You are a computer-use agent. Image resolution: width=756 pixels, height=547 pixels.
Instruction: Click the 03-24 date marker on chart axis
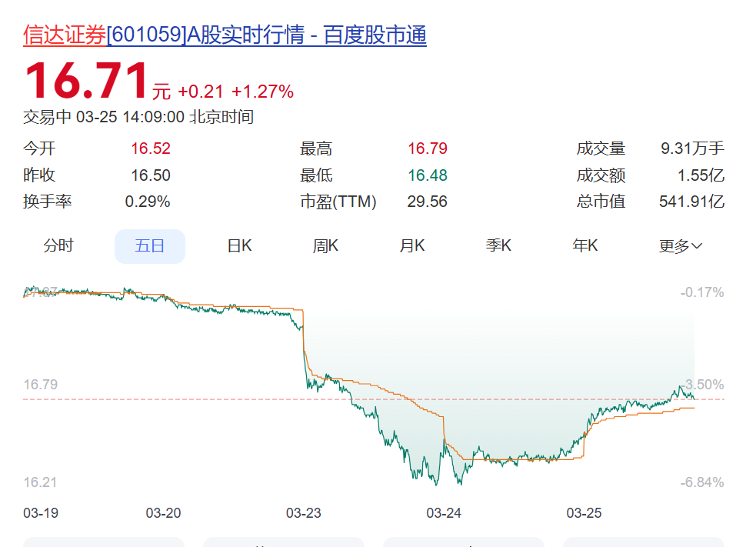pyautogui.click(x=444, y=513)
